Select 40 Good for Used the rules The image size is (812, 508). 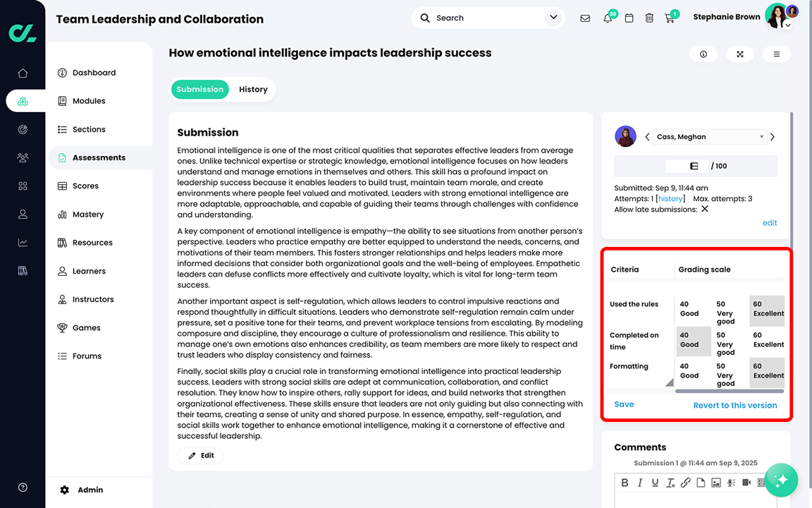tap(693, 310)
